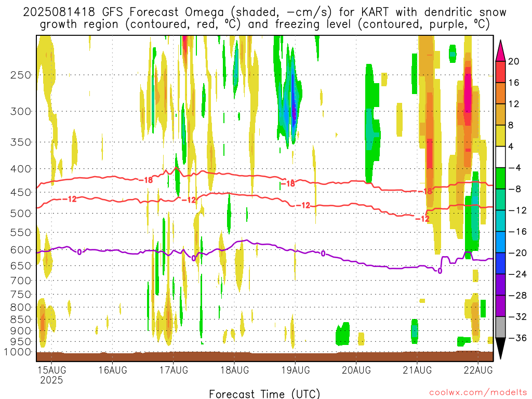532x399 pixels.
Task: Click the white -4 to 4 colorbar segment
Action: tap(500, 157)
